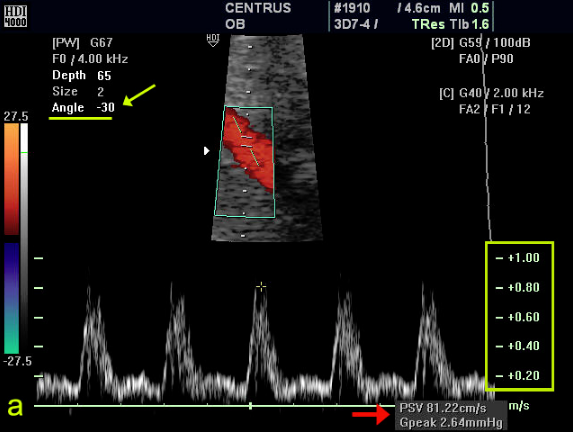Click the +1.00 velocity scale mark

[x=518, y=258]
